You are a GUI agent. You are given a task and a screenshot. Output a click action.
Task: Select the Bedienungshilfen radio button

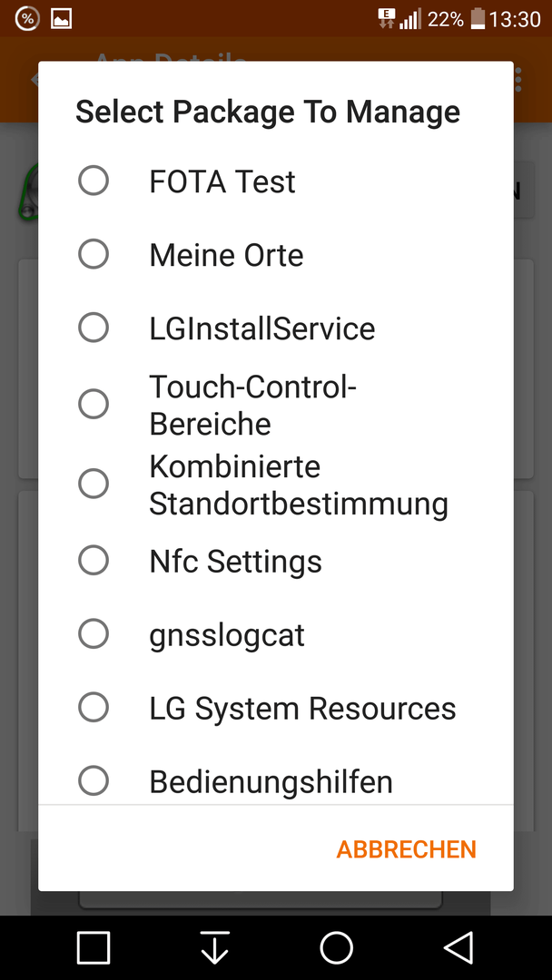[94, 780]
